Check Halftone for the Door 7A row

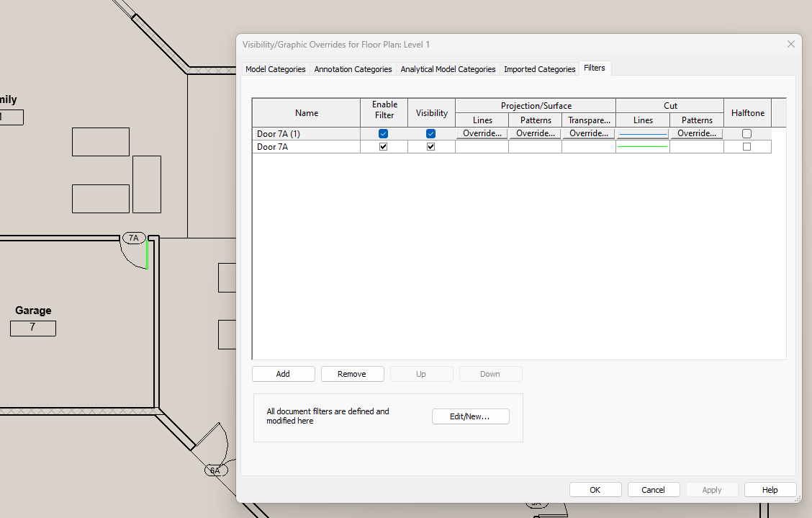point(746,146)
